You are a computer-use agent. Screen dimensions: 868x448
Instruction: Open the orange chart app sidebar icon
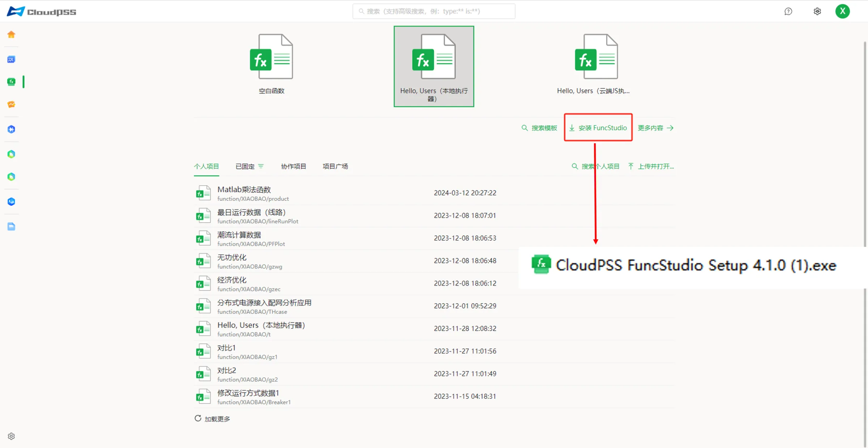11,105
